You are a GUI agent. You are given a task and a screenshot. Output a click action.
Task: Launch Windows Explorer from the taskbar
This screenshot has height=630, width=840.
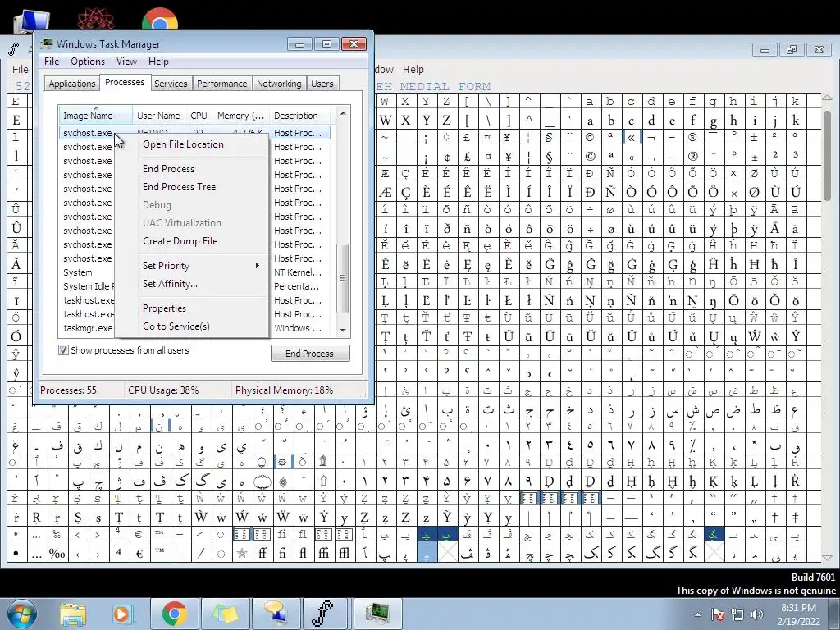(73, 614)
